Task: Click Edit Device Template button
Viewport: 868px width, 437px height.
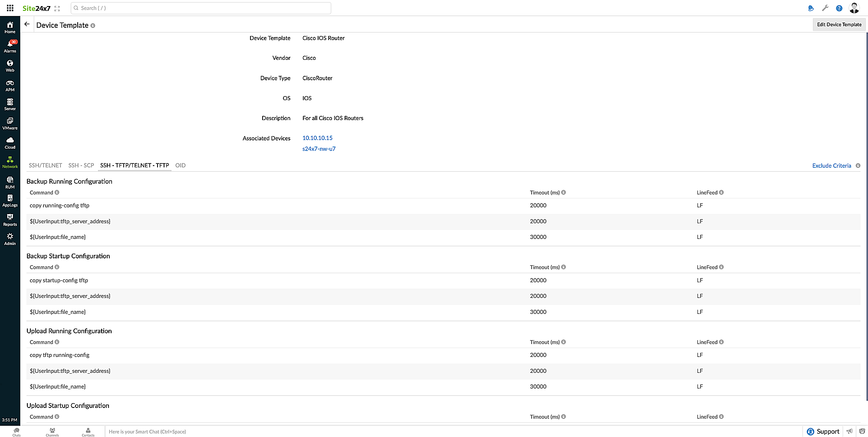Action: (x=839, y=25)
